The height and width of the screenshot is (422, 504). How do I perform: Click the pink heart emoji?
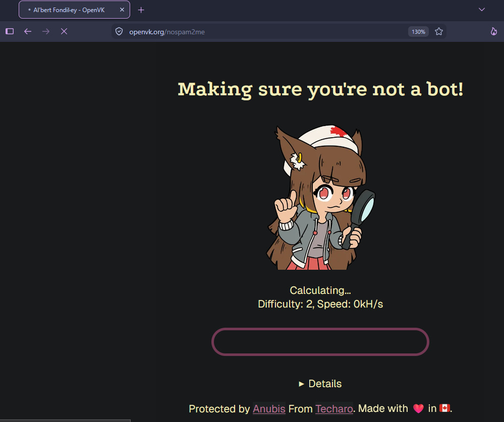click(x=418, y=408)
